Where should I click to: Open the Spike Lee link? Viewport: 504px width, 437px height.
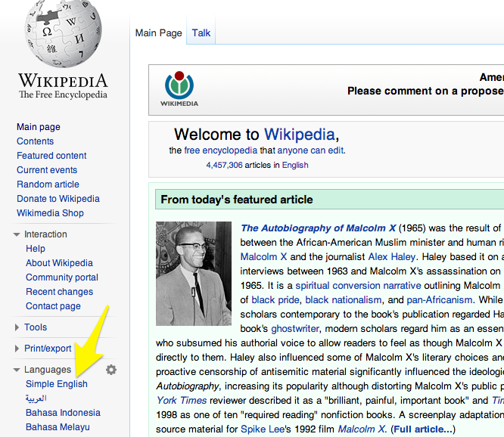click(263, 429)
